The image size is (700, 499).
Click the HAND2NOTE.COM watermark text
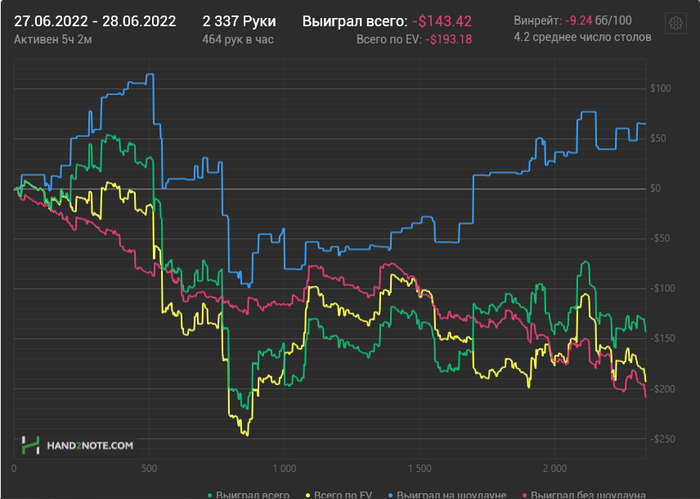90,445
